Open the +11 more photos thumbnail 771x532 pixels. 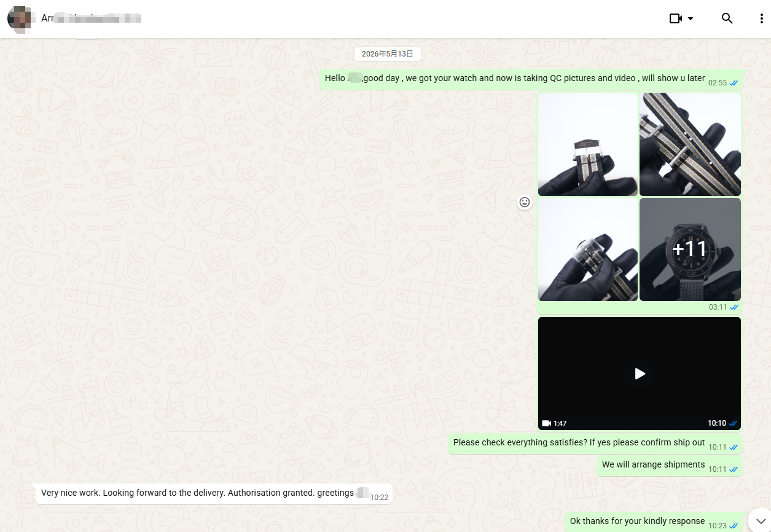690,249
